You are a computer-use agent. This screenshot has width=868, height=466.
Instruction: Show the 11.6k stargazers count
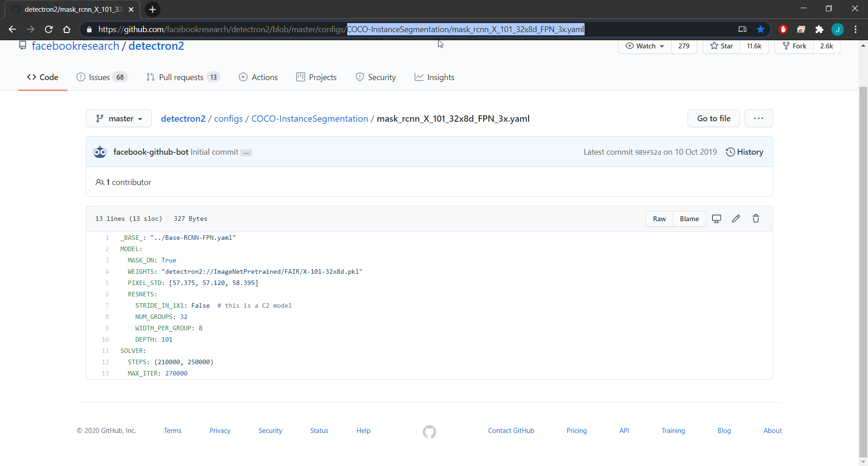(x=754, y=46)
